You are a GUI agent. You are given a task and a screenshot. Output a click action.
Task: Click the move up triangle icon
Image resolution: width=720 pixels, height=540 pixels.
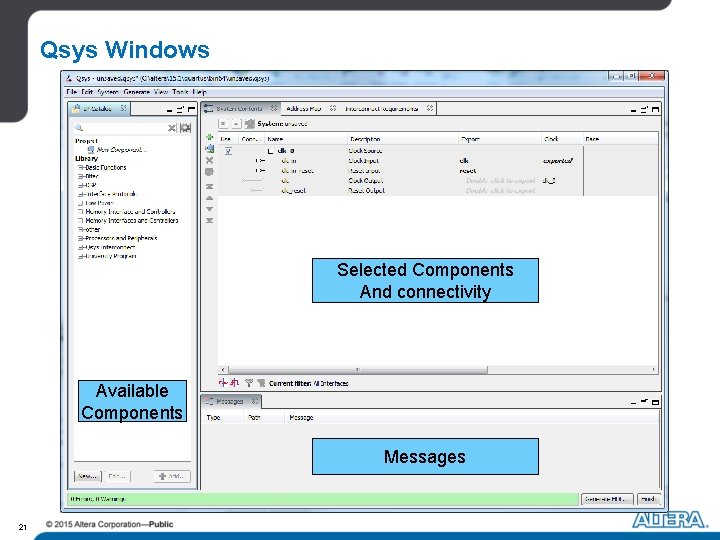click(x=209, y=198)
